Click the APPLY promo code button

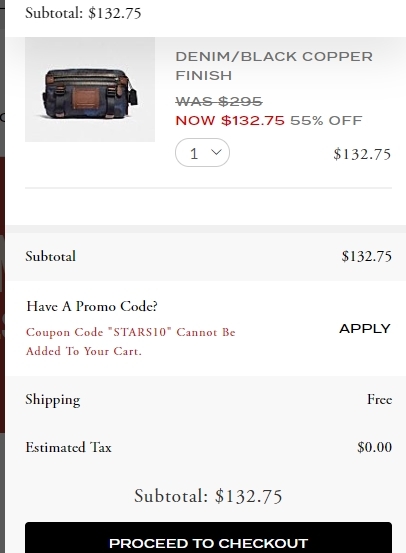coord(365,329)
